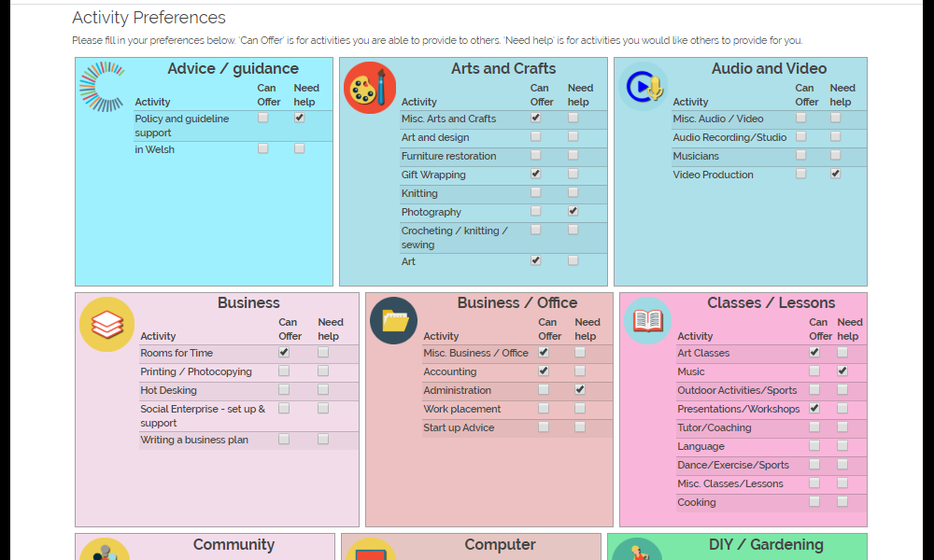Tick Can Offer for Hot Desking
The height and width of the screenshot is (560, 934).
[284, 389]
